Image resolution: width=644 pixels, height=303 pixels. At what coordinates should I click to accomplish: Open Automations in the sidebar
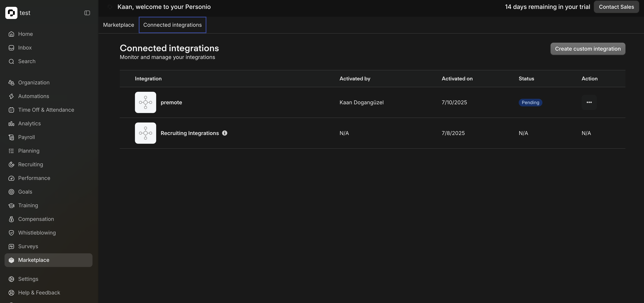point(34,96)
